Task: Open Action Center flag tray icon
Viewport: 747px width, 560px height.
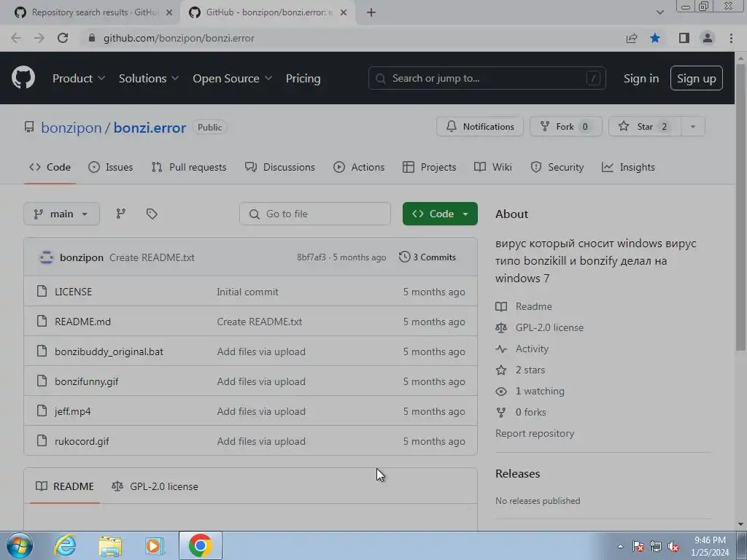Action: pos(638,547)
